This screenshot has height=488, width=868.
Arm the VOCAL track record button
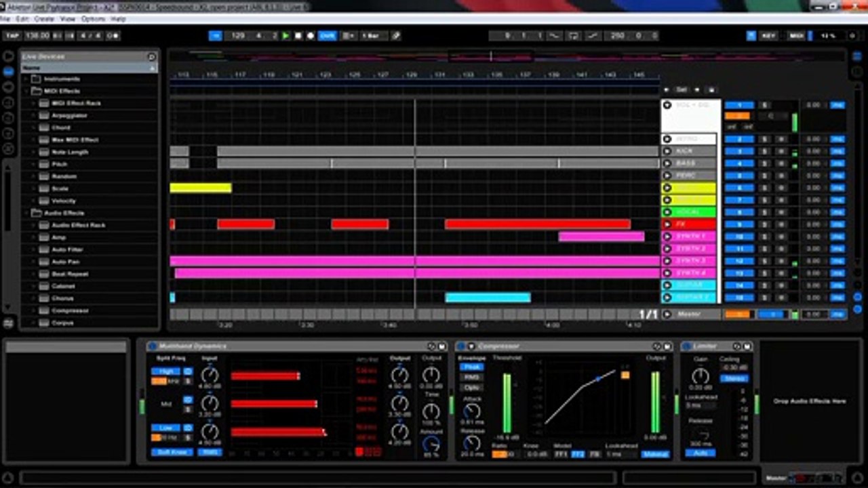pyautogui.click(x=782, y=212)
